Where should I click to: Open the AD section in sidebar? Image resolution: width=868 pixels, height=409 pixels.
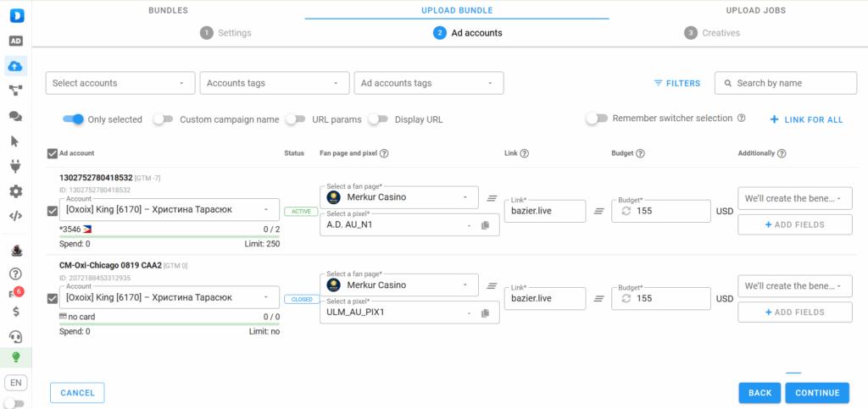[16, 41]
